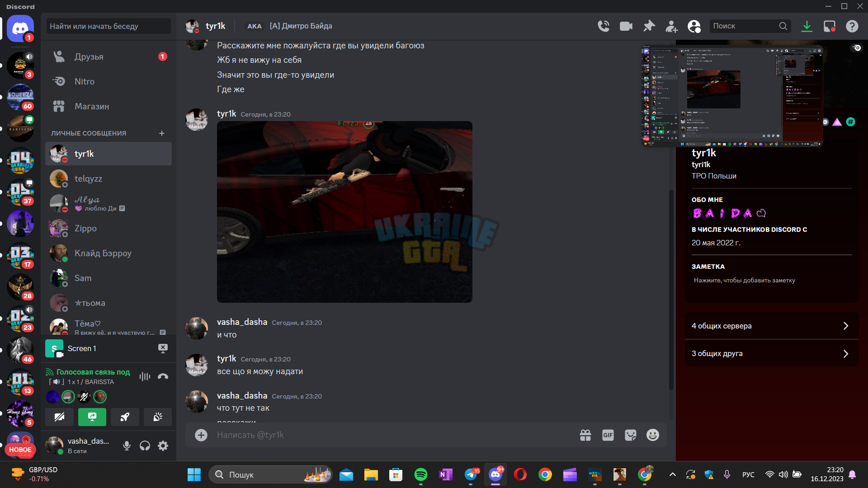Open the inbox icon in header
Viewport: 868px width, 488px height.
830,26
